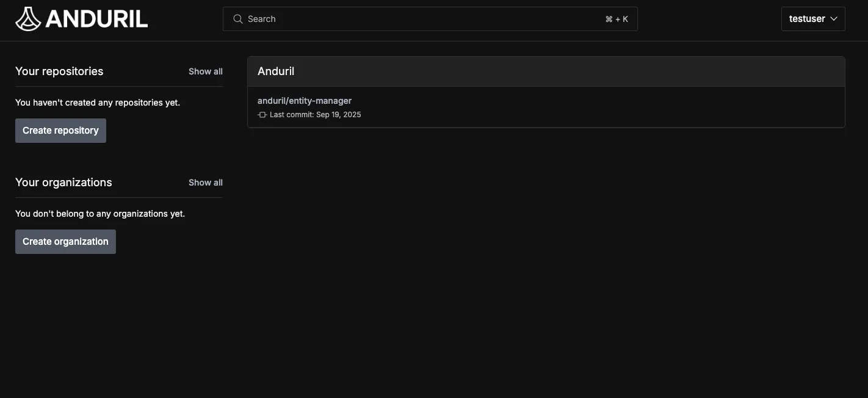Image resolution: width=868 pixels, height=398 pixels.
Task: Click the Create organization button
Action: 65,242
